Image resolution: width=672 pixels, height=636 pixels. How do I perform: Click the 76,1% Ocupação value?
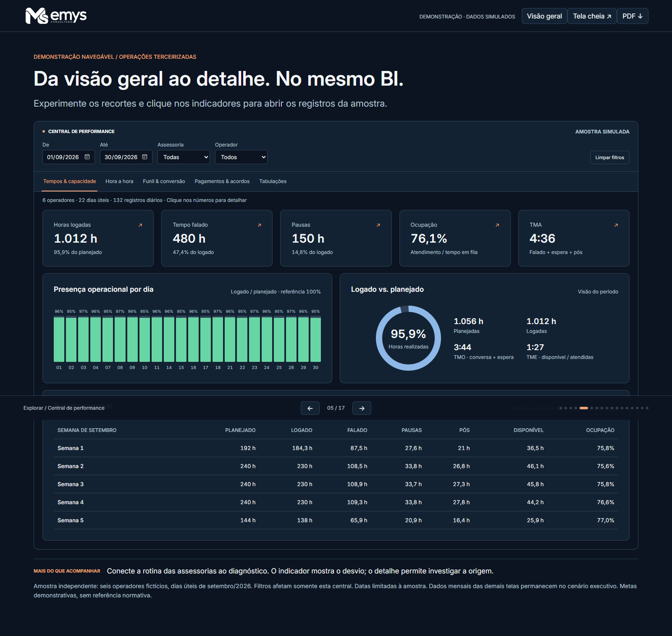coord(429,238)
